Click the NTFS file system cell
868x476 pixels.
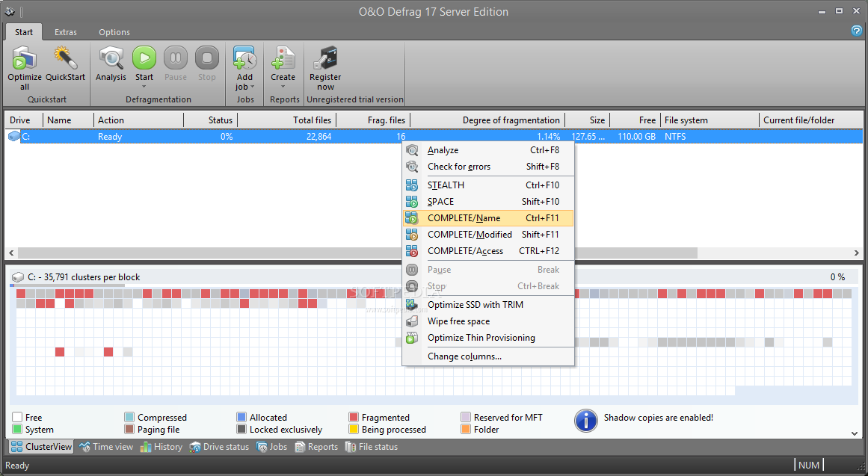point(709,136)
